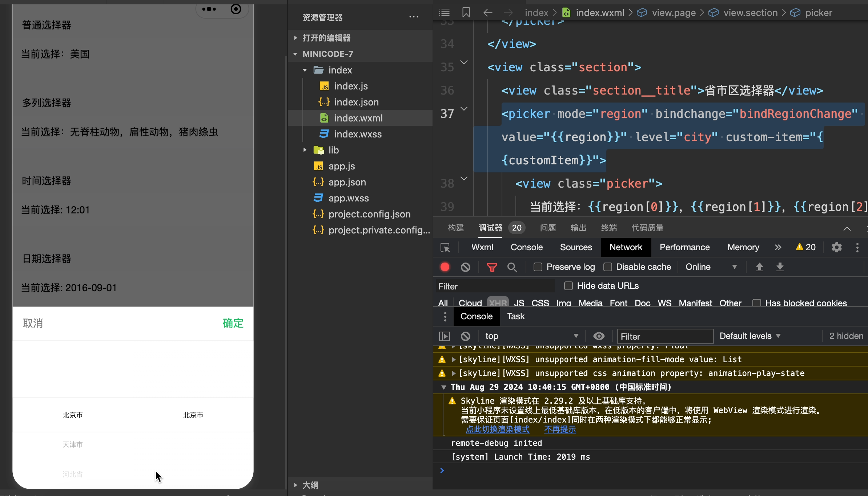Show console sidebar panel icon
This screenshot has height=496, width=868.
coord(445,336)
